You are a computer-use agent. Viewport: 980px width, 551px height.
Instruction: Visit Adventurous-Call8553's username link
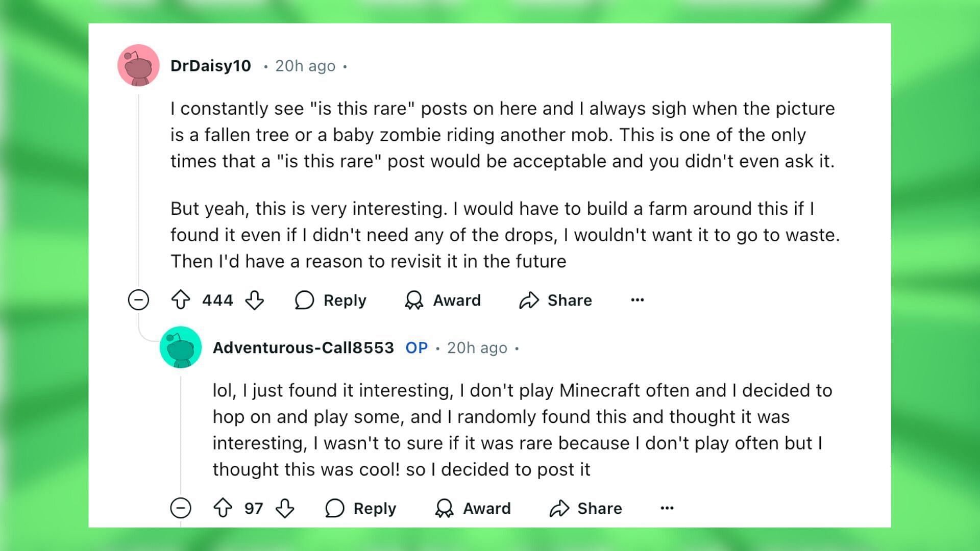[303, 347]
